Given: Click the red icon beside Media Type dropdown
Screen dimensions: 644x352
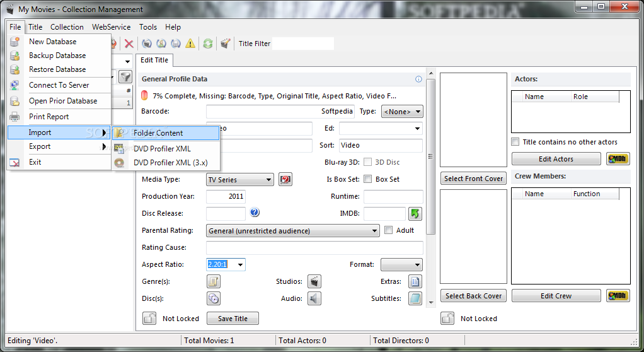Looking at the screenshot, I should [285, 179].
